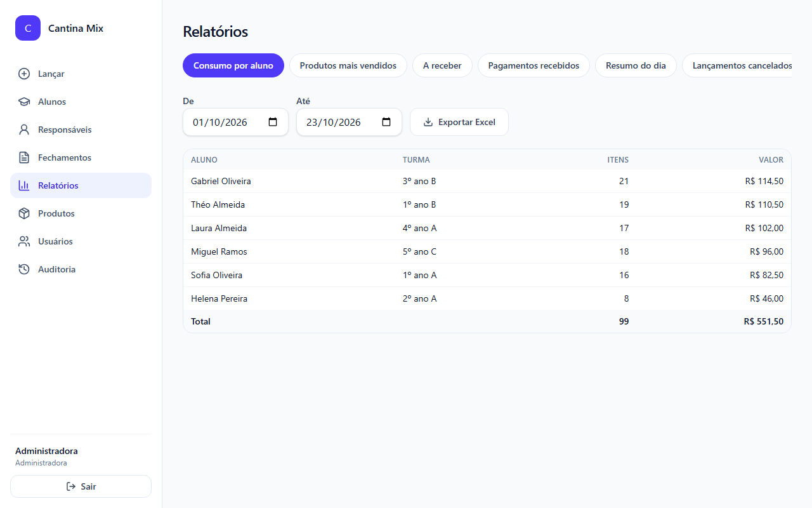This screenshot has height=508, width=812.
Task: Click the Helena Pereira student name
Action: tap(219, 298)
